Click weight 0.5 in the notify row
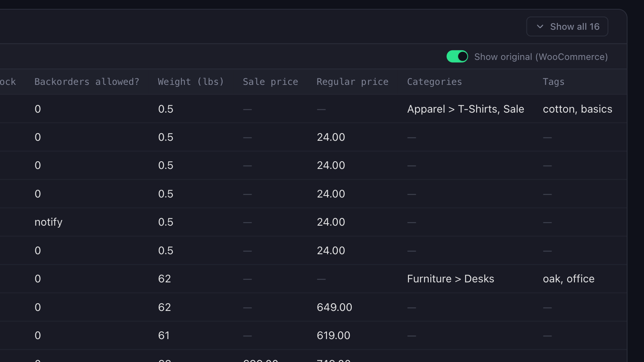 pos(165,222)
